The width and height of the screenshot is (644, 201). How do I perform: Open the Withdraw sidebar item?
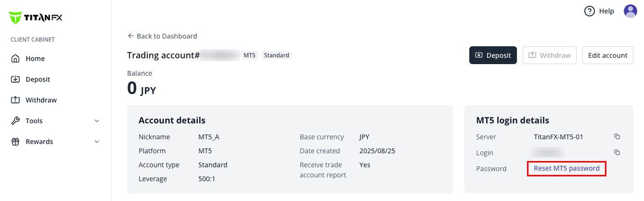coord(41,100)
